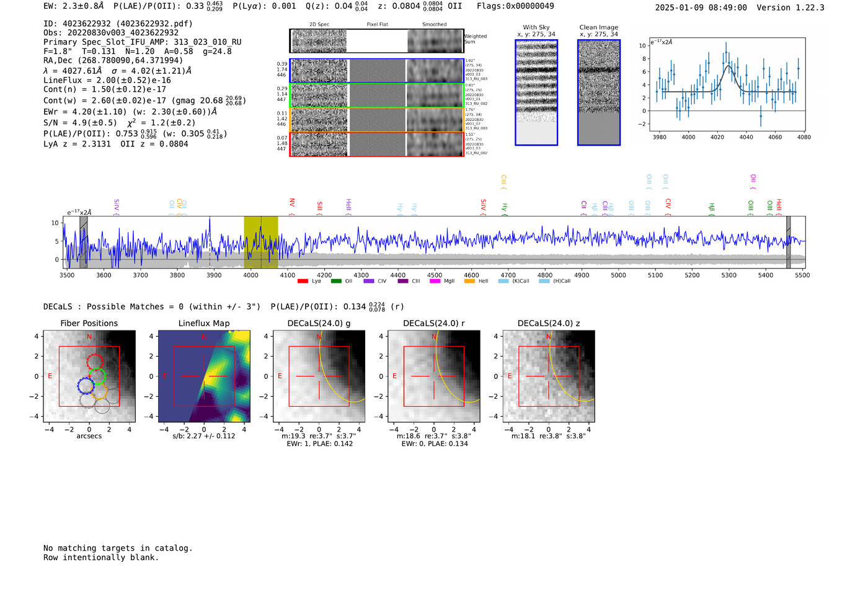
Task: Click the Gaussian emission line fit plot
Action: [727, 84]
